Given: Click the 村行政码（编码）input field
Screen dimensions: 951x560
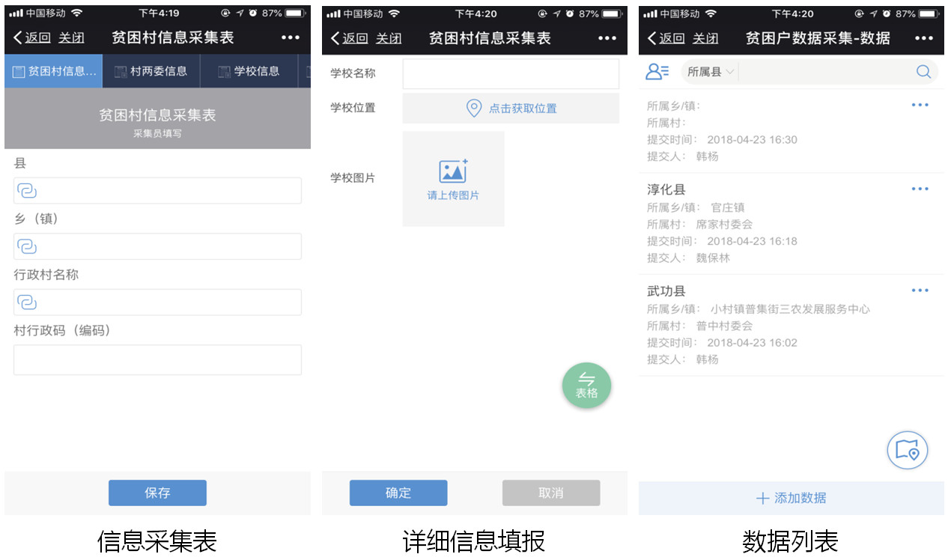Looking at the screenshot, I should (x=157, y=359).
